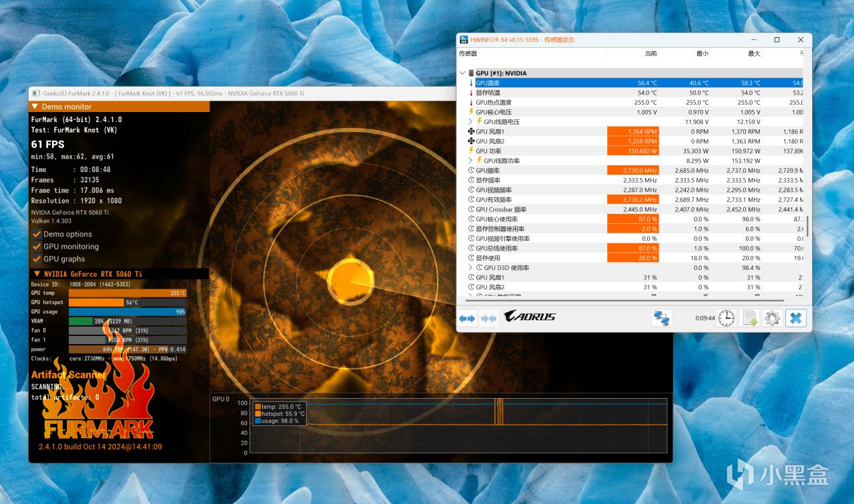Click the green VRAM bar in FurMark
Viewport: 854px width, 504px height.
tap(81, 321)
